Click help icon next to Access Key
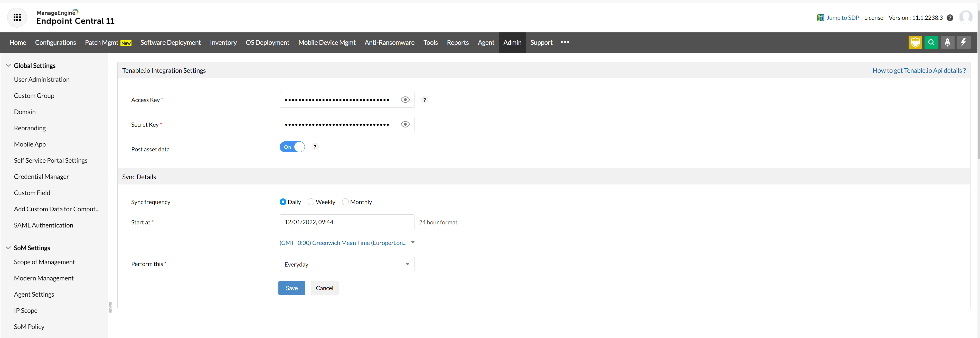 click(425, 100)
